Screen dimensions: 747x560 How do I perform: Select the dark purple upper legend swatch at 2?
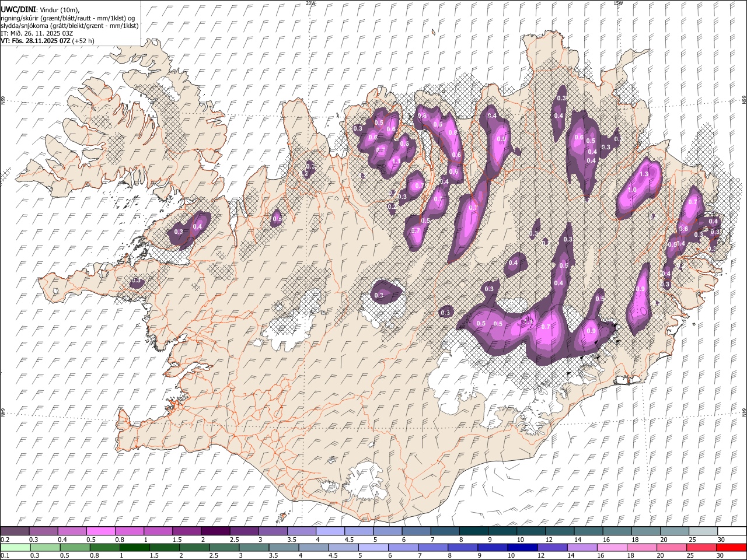click(215, 531)
